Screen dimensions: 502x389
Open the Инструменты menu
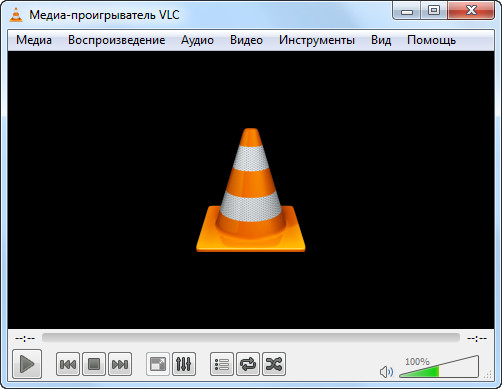click(317, 40)
